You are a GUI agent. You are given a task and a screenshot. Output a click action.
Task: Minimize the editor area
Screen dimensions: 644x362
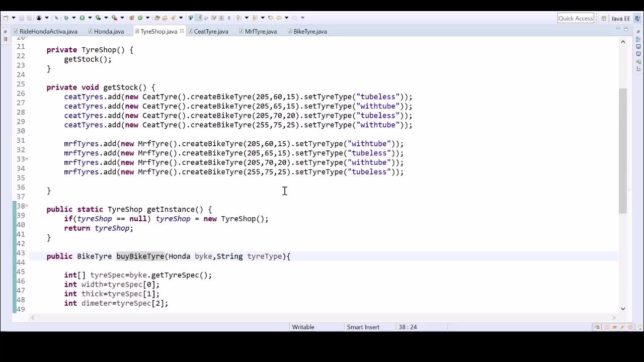[x=618, y=29]
